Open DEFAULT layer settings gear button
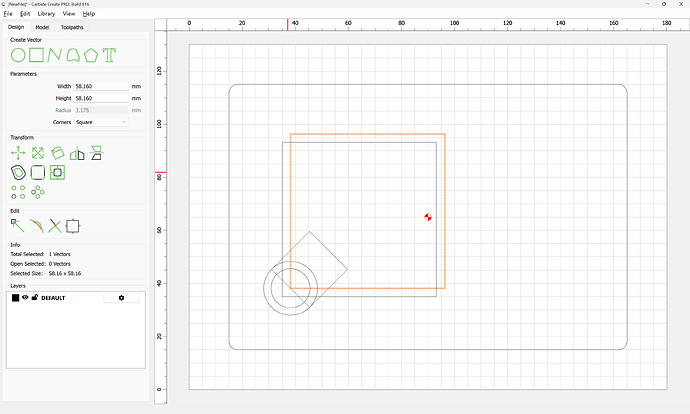 click(121, 298)
